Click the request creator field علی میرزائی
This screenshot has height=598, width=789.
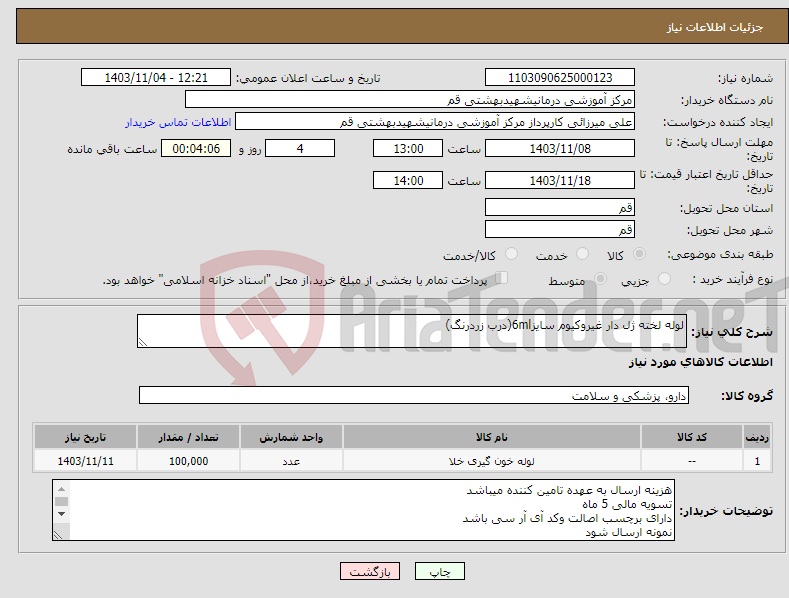(435, 121)
